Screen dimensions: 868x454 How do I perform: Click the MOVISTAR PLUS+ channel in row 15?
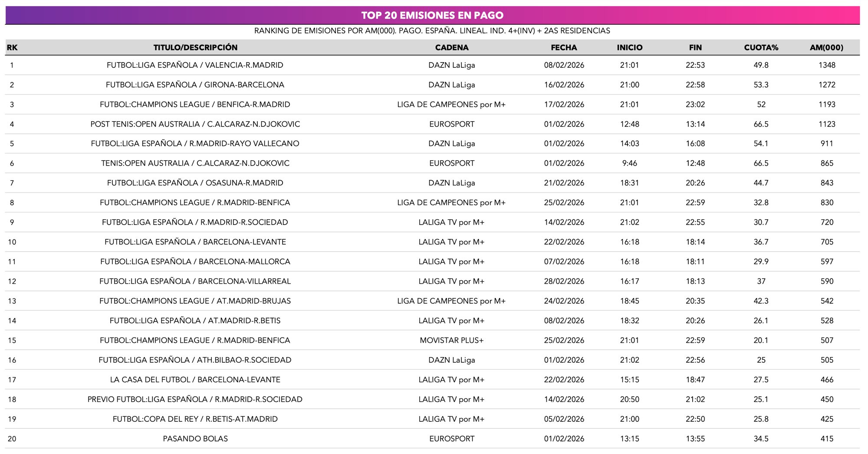pyautogui.click(x=451, y=340)
